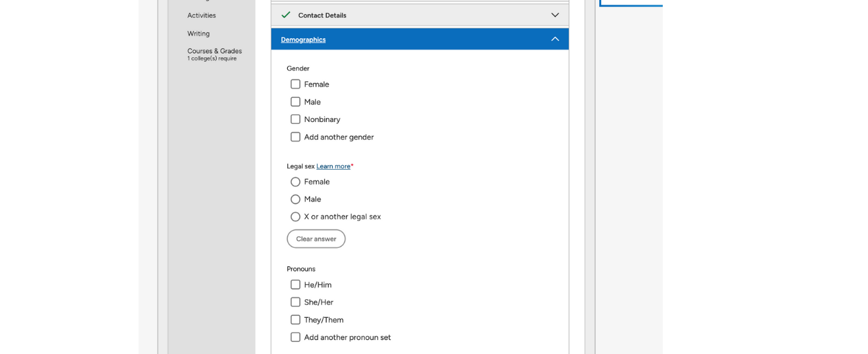Open Contact Details section title
This screenshot has height=354, width=868.
pos(322,15)
